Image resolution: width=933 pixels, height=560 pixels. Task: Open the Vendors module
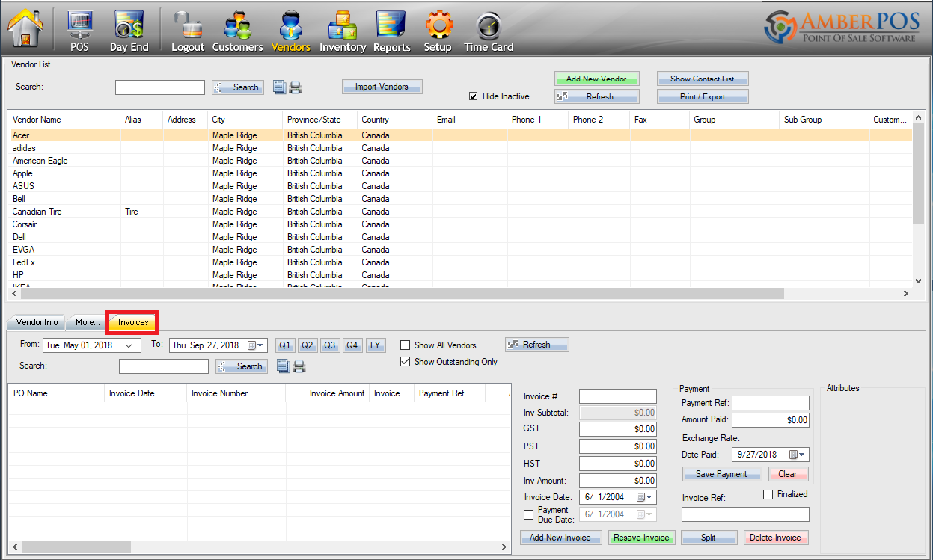point(291,31)
